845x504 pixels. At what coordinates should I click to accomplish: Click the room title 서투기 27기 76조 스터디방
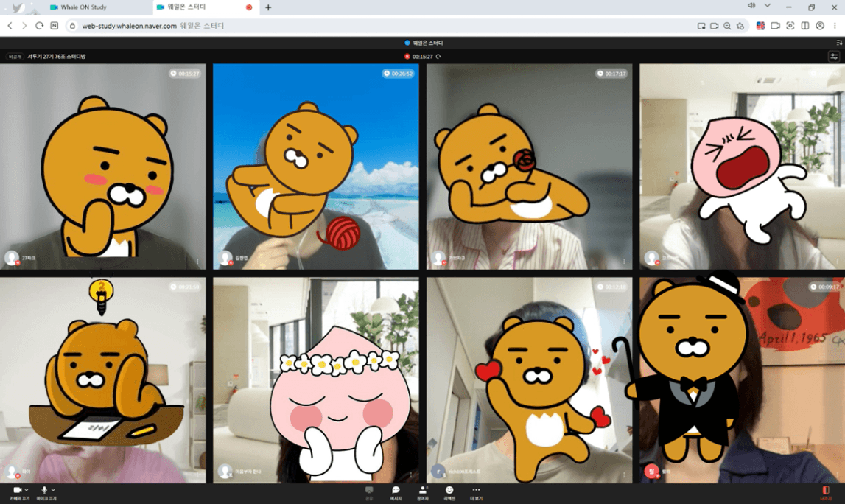tap(57, 57)
